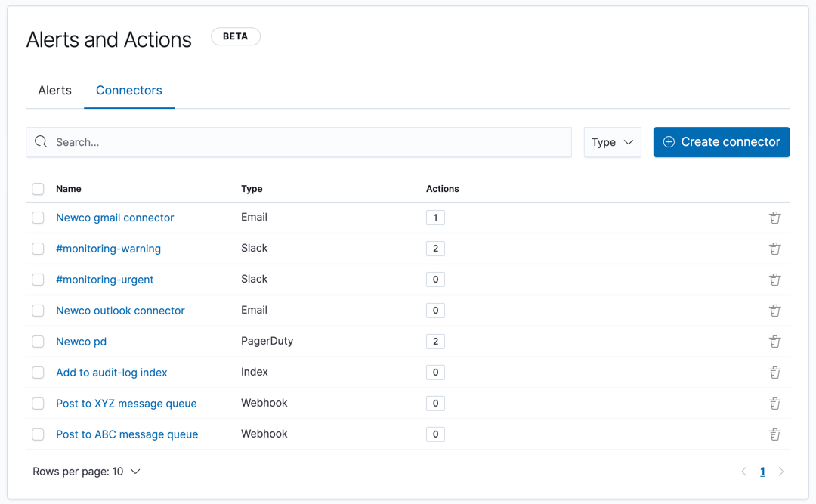
Task: Check the select-all checkbox in the table header
Action: pyautogui.click(x=38, y=188)
